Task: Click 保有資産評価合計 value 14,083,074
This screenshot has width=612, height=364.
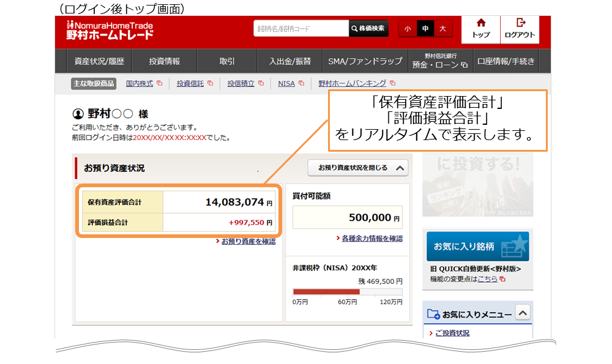Action: [234, 202]
